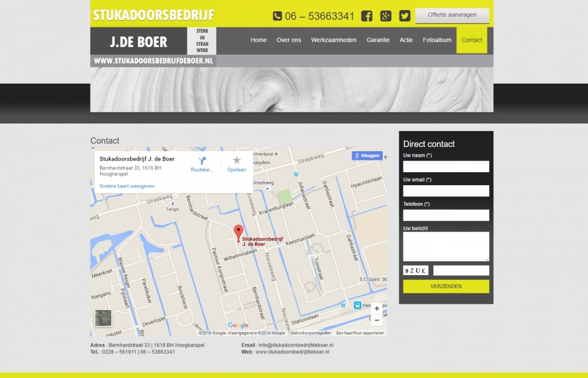
Task: Click the WWW.STUKADOORSBEDRIJFDEBOER.NL banner text
Action: coord(153,61)
